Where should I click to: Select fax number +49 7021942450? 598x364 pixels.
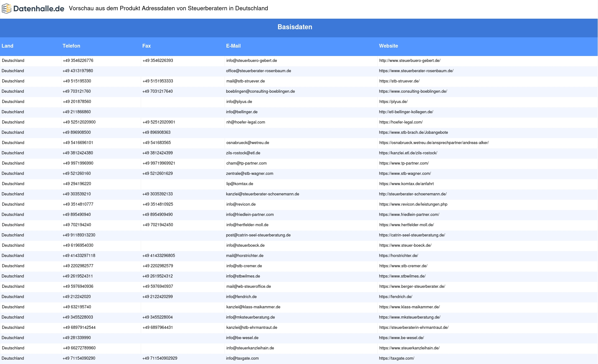158,225
